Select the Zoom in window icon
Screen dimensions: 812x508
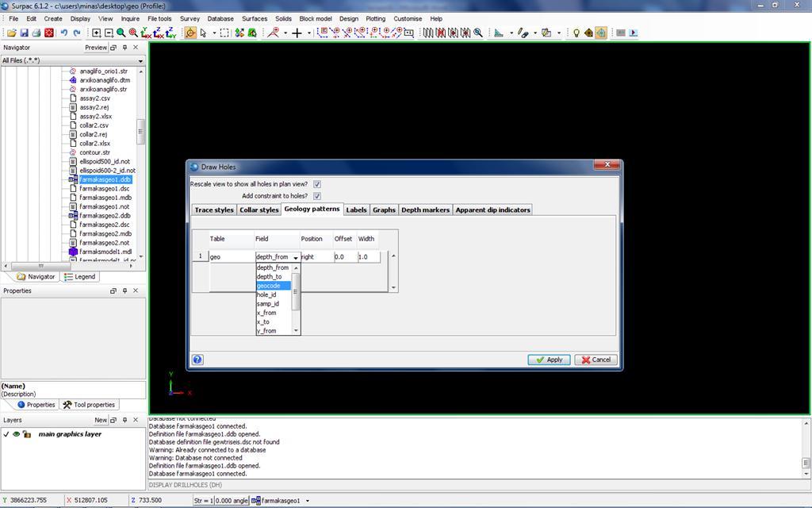96,33
